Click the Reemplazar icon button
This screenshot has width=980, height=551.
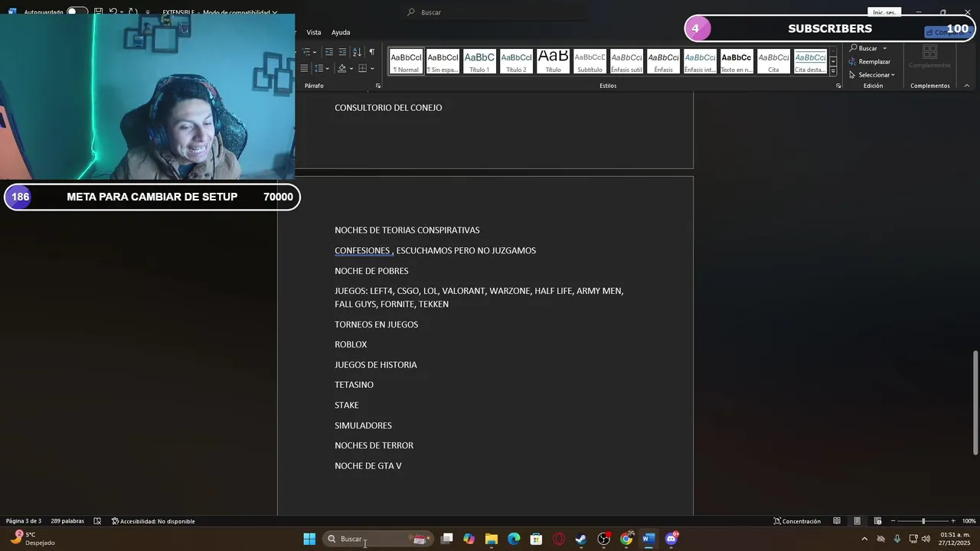(870, 61)
